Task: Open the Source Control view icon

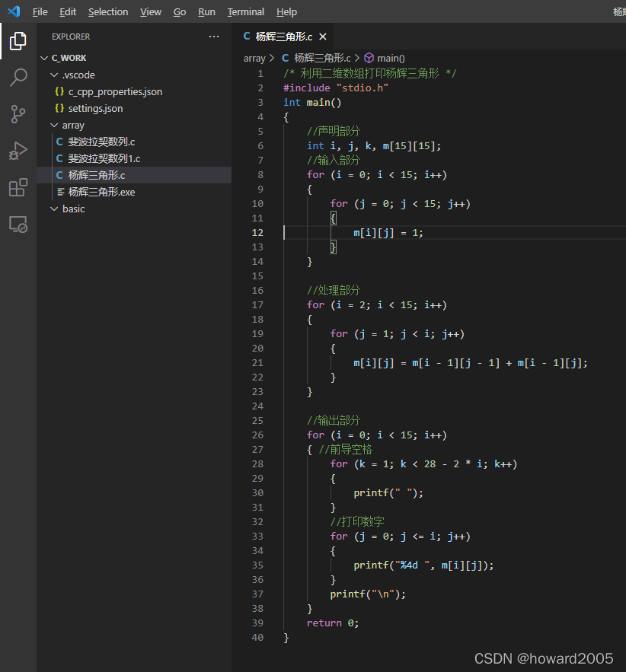Action: (18, 114)
